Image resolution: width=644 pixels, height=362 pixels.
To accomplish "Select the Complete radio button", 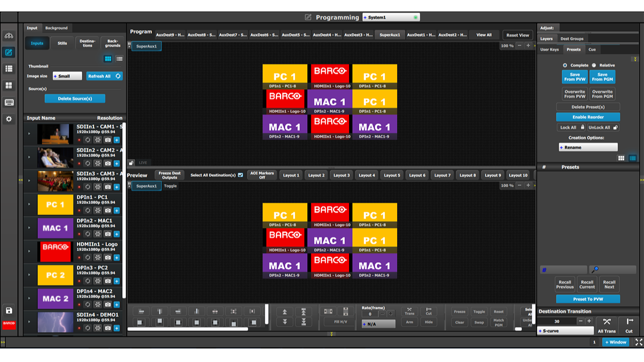I will tap(565, 65).
